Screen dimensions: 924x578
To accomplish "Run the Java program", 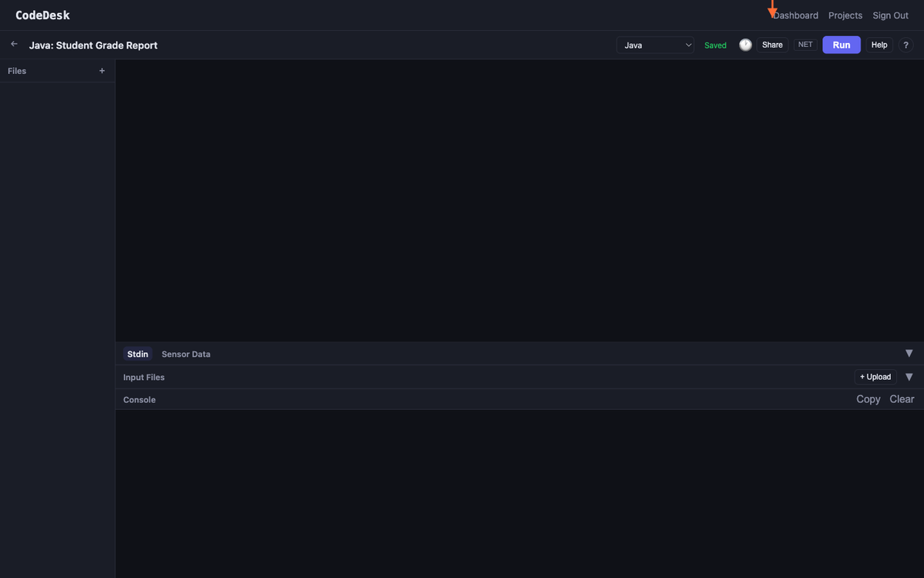I will (841, 45).
